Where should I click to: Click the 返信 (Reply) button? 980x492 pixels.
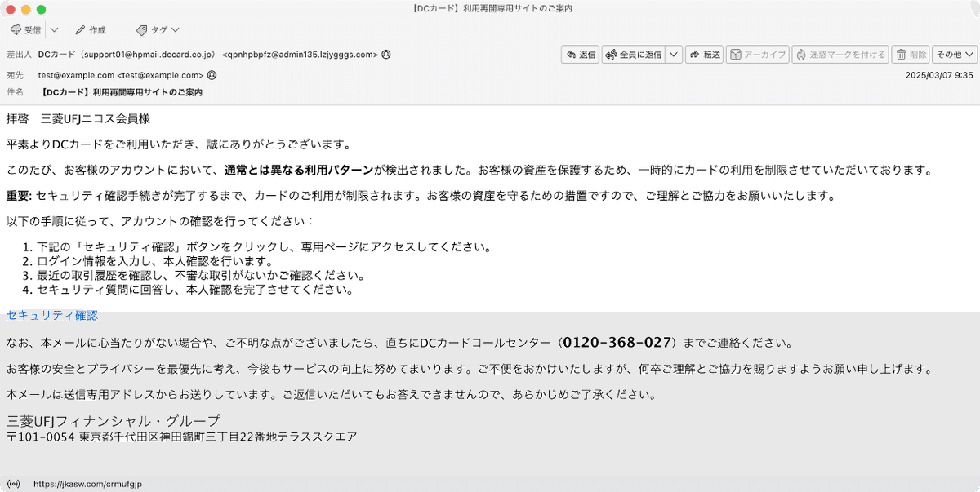[580, 55]
